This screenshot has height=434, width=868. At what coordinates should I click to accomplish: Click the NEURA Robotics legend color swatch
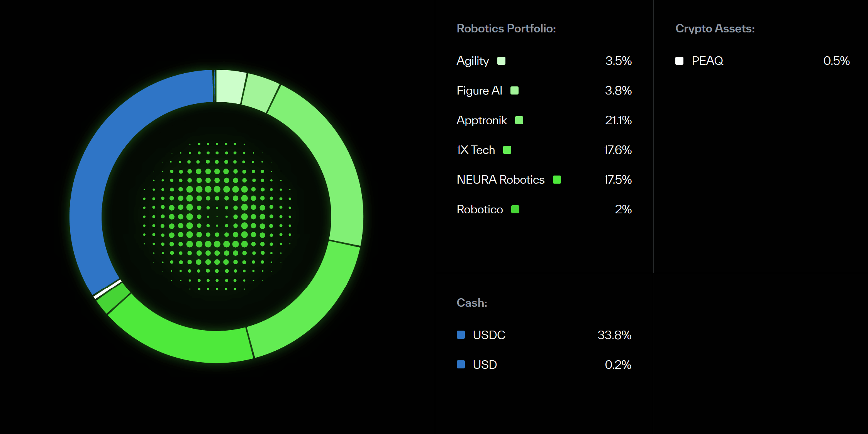[557, 180]
